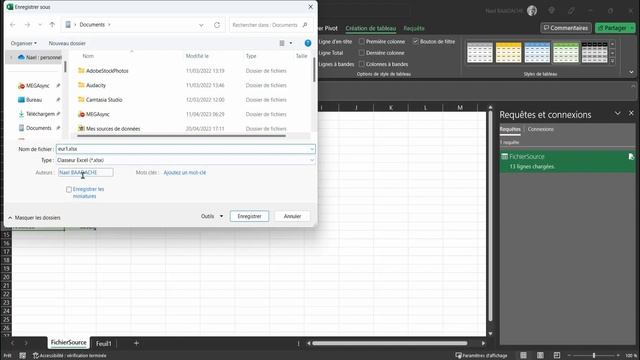Click the user account avatar in Excel
Image resolution: width=640 pixels, height=360 pixels.
[532, 11]
